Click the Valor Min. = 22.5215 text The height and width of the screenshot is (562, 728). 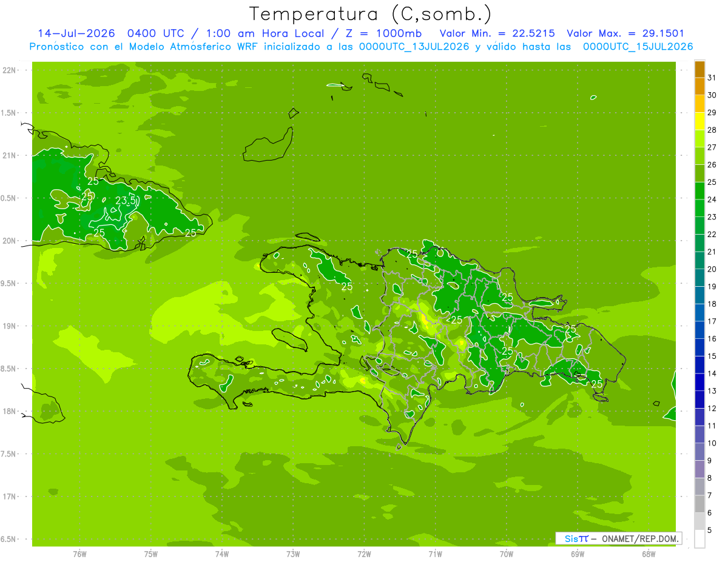tap(497, 33)
